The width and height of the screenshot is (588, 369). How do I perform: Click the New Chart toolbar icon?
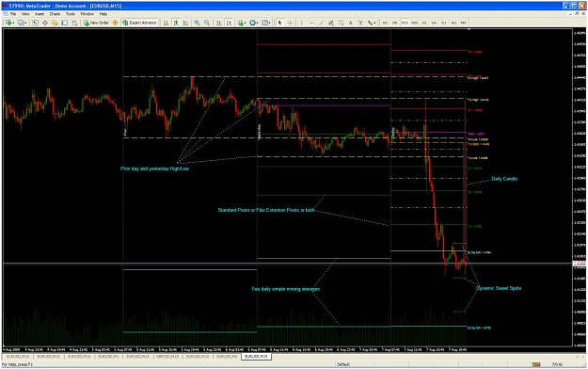pyautogui.click(x=8, y=23)
